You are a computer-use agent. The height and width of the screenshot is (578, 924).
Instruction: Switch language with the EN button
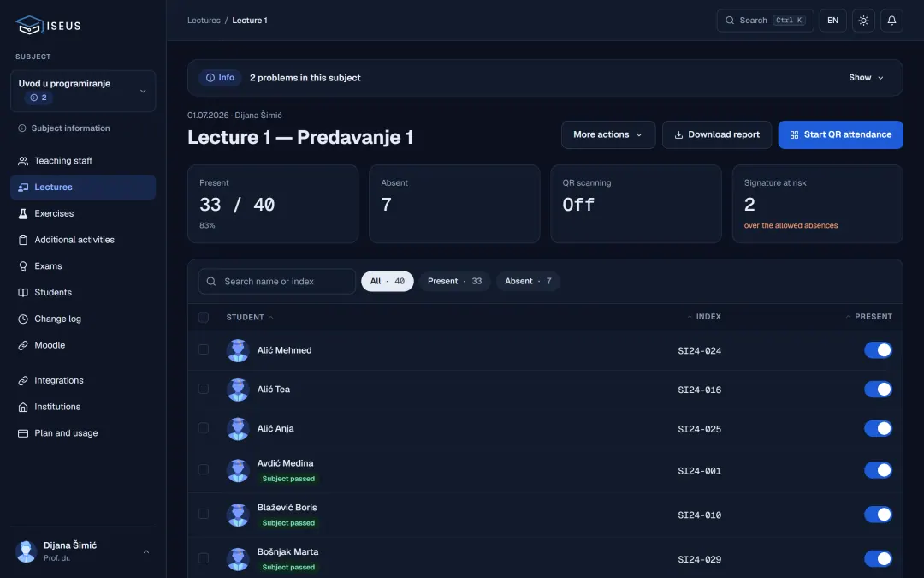click(x=832, y=20)
